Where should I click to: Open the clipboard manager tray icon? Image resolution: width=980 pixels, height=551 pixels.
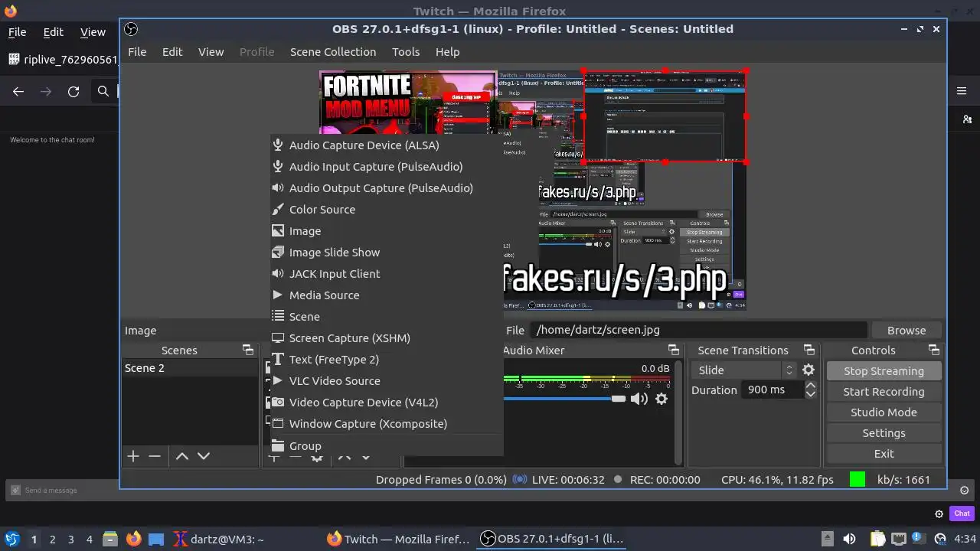coord(877,539)
